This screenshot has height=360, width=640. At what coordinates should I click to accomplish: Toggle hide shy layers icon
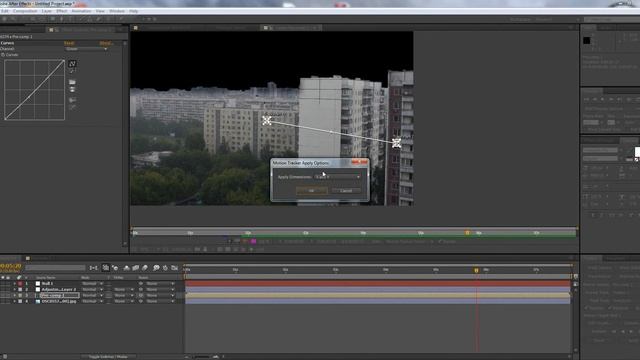[127, 268]
